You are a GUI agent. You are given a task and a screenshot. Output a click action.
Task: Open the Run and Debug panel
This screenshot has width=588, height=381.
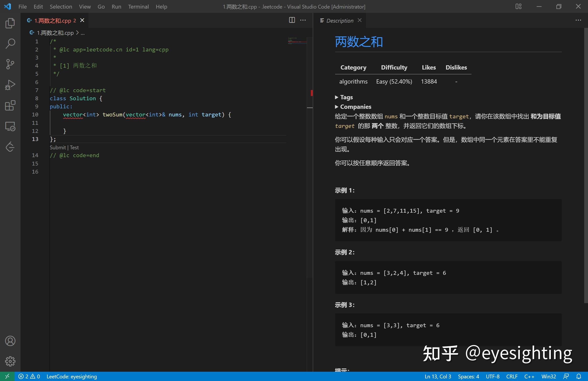[x=10, y=85]
